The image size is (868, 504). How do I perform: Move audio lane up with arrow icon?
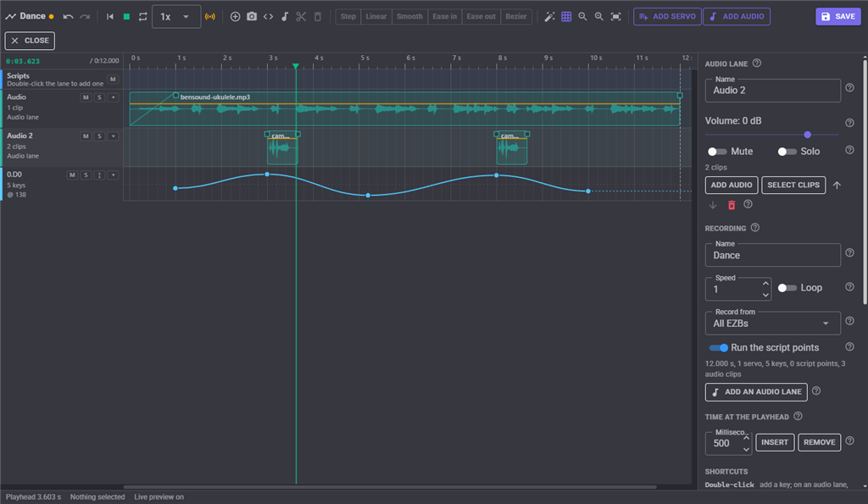tap(837, 186)
